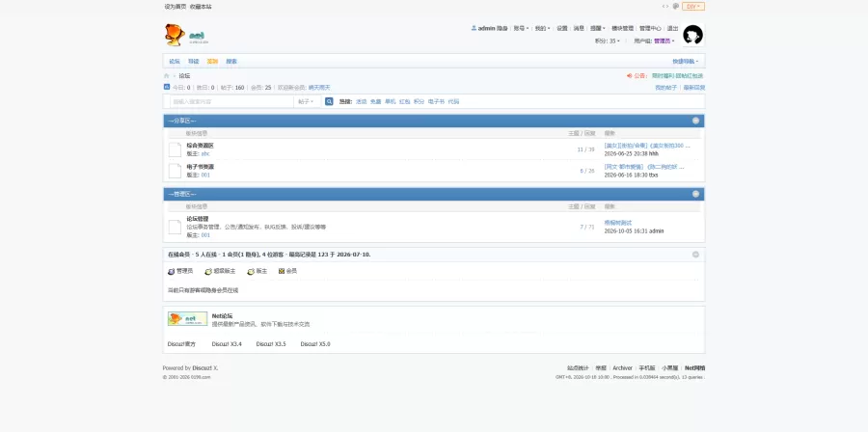Click the blue statistics icon before 今日
The image size is (868, 432).
click(167, 87)
